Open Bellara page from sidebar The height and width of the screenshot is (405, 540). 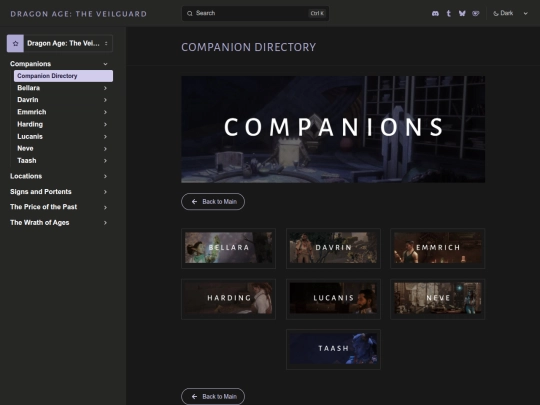[29, 88]
